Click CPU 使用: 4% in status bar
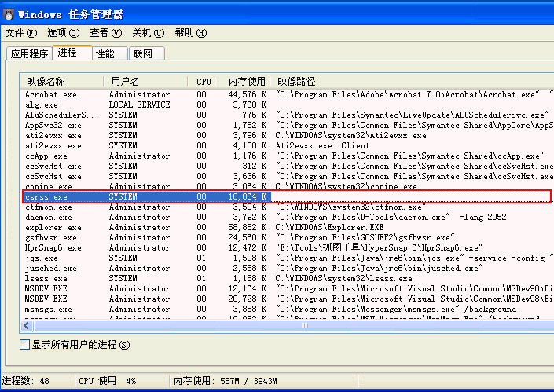Image resolution: width=554 pixels, height=392 pixels. tap(108, 381)
